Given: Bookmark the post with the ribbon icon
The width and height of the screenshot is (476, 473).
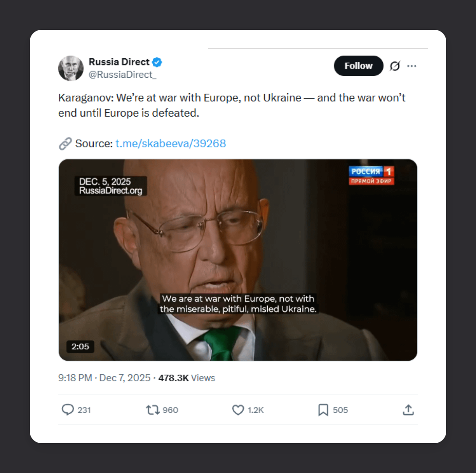Looking at the screenshot, I should point(323,410).
